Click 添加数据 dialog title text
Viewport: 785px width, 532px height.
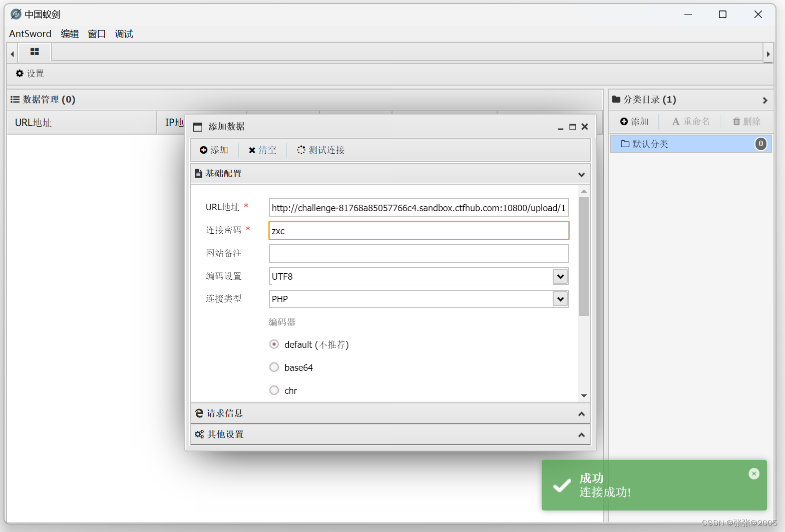pos(226,127)
